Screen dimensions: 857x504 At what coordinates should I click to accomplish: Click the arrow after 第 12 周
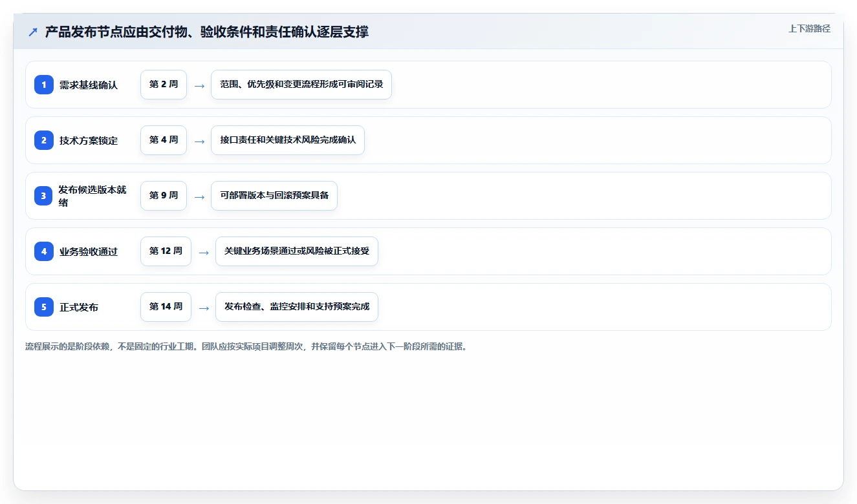pyautogui.click(x=204, y=252)
